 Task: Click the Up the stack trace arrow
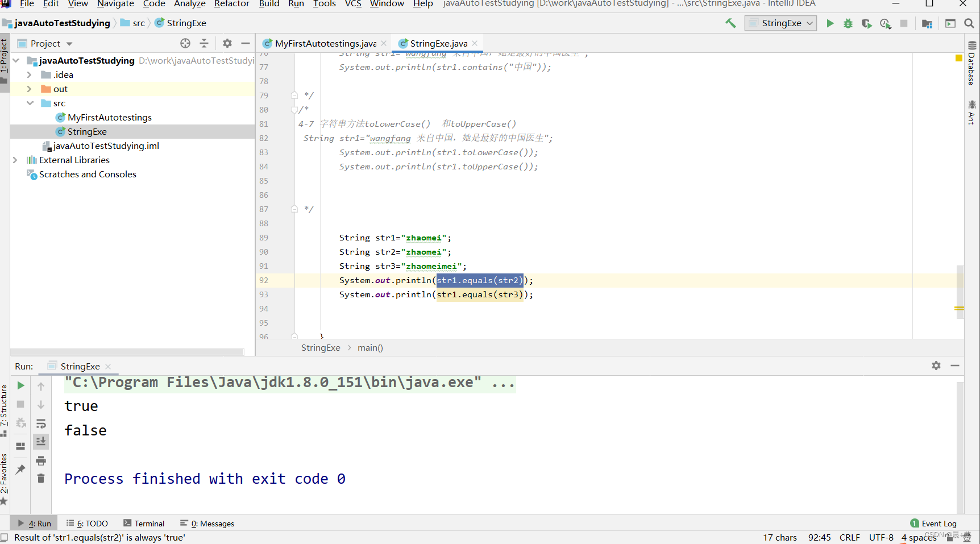pyautogui.click(x=41, y=386)
